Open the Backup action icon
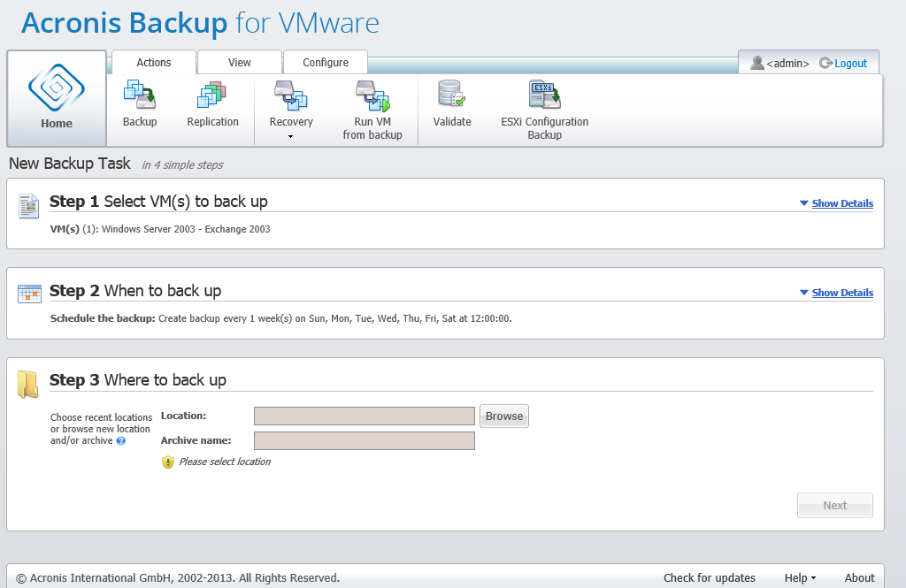The height and width of the screenshot is (588, 906). 140,95
